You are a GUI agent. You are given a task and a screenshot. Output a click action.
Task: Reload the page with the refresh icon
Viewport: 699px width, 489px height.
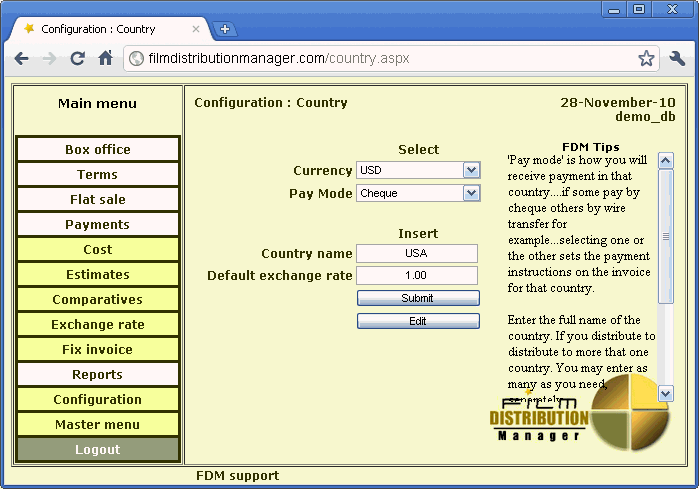click(x=77, y=58)
